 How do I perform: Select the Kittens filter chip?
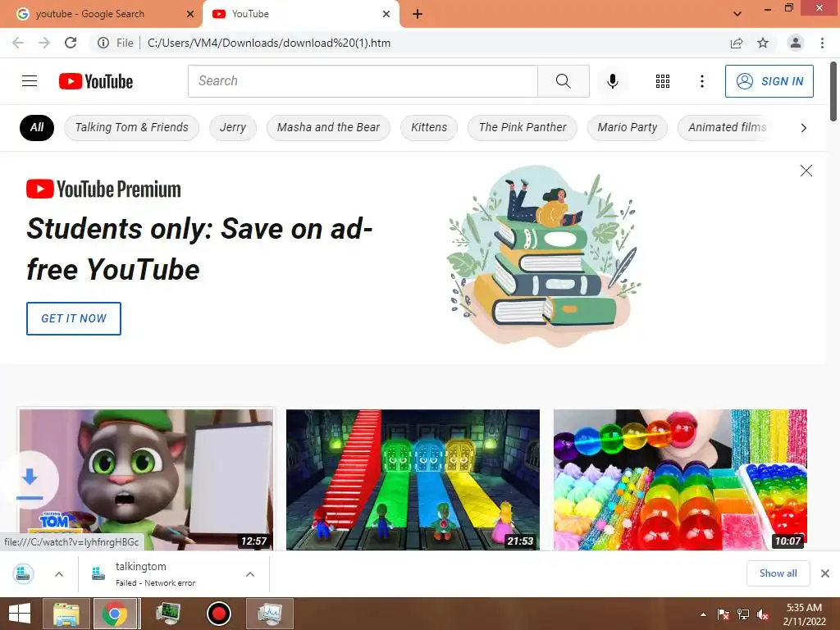pyautogui.click(x=428, y=127)
